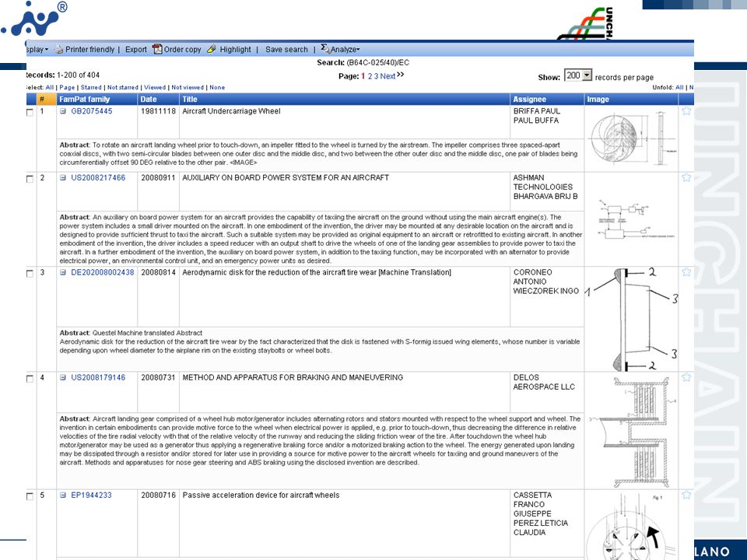Open the auxiliary power system diagram thumbnail
The image size is (747, 560).
pyautogui.click(x=637, y=220)
